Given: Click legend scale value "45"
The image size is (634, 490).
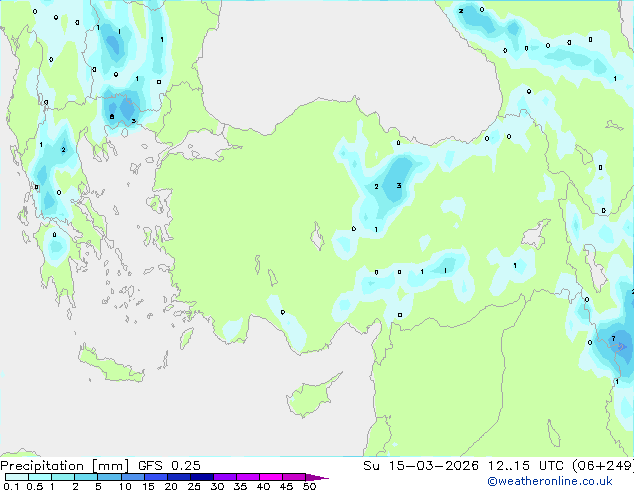Looking at the screenshot, I should (x=286, y=486).
